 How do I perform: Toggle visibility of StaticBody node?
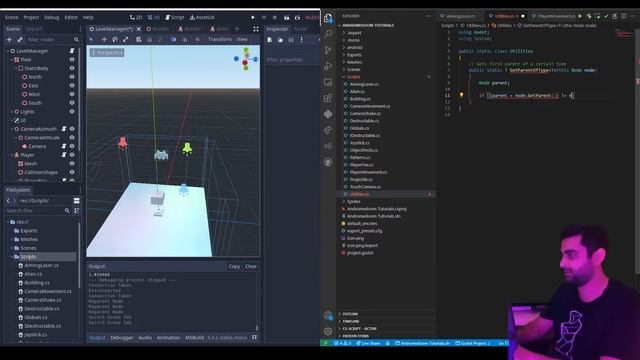pos(72,68)
